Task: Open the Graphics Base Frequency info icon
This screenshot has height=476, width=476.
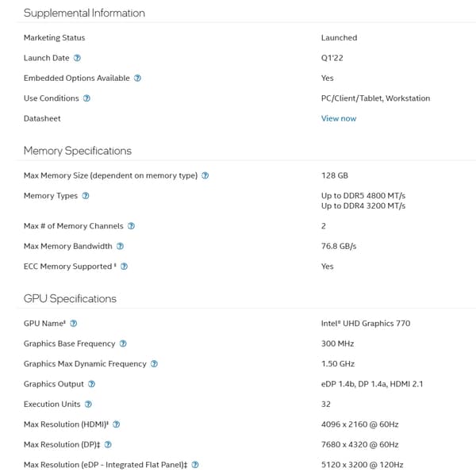Action: coord(123,344)
